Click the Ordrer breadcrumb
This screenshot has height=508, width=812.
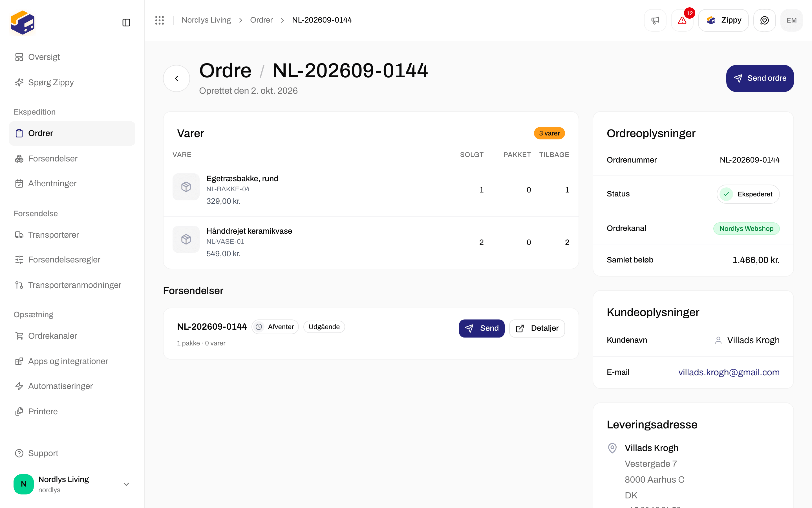(x=261, y=20)
